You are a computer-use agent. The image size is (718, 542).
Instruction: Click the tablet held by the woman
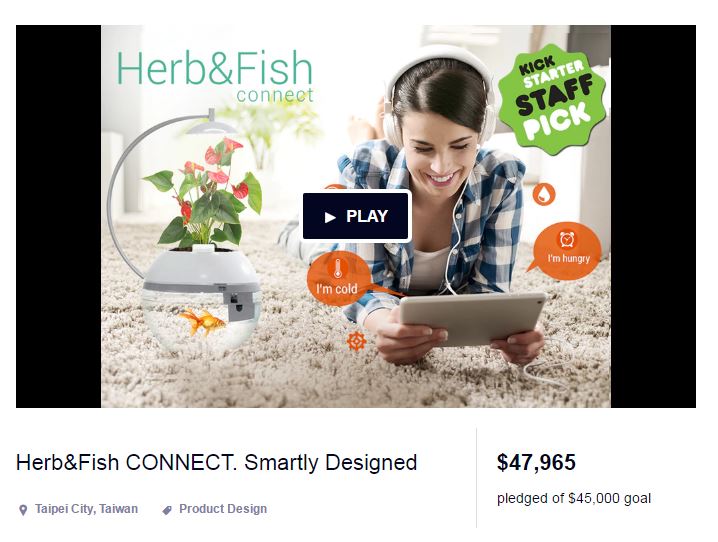point(473,318)
